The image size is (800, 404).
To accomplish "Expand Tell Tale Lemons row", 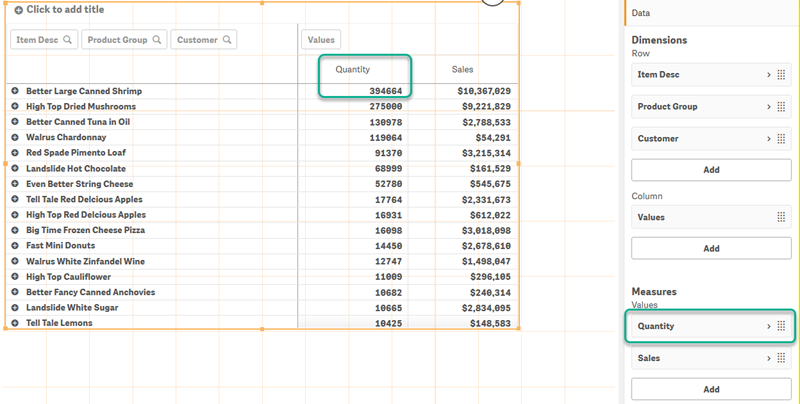I will point(15,324).
